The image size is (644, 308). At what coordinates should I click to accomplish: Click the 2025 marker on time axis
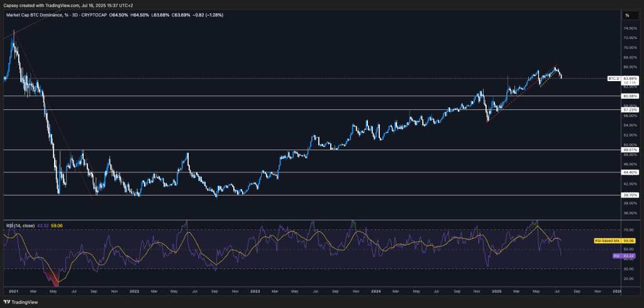[x=496, y=291]
